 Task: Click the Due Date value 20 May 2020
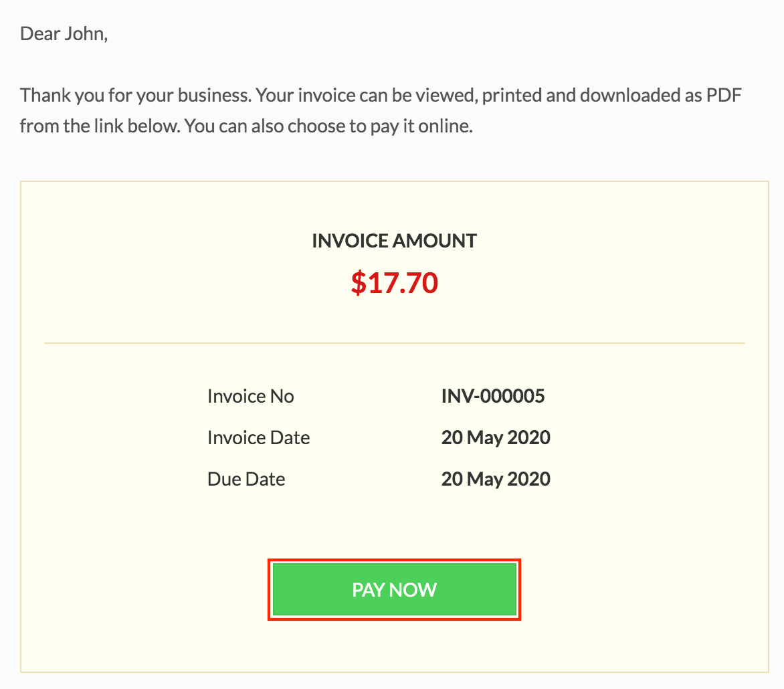pos(495,479)
